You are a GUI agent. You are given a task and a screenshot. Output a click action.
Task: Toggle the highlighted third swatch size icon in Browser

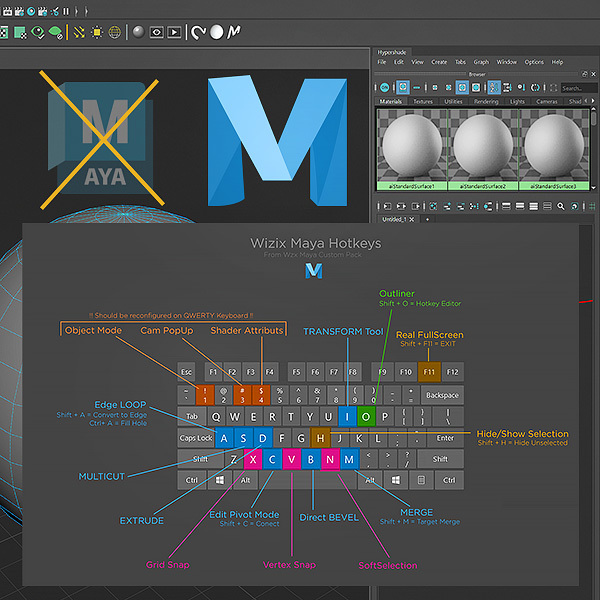click(462, 88)
